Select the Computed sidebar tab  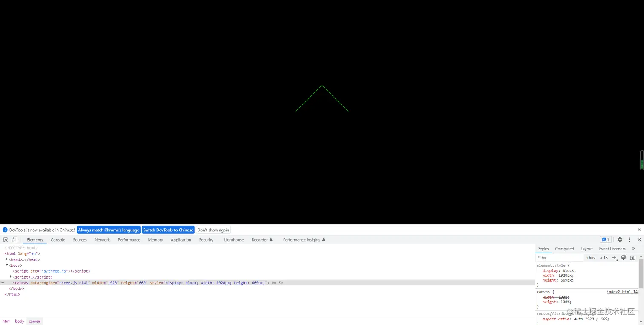point(564,249)
